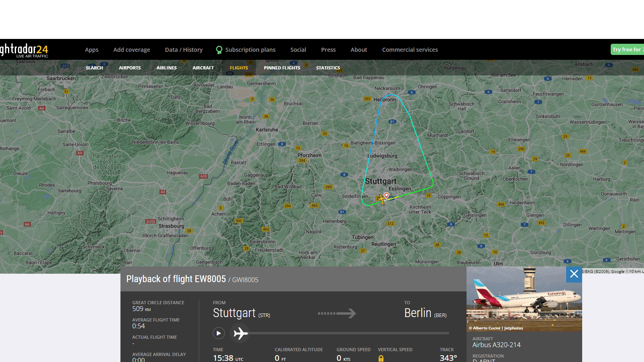Click the Playback of flight EW8005 title
The width and height of the screenshot is (644, 362).
[x=176, y=279]
